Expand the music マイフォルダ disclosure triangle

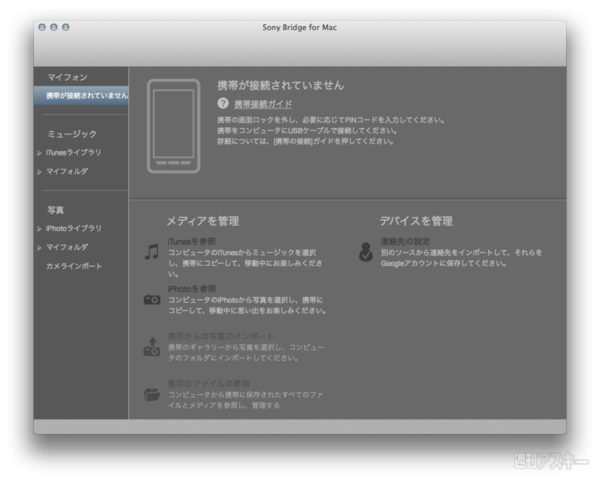(39, 172)
